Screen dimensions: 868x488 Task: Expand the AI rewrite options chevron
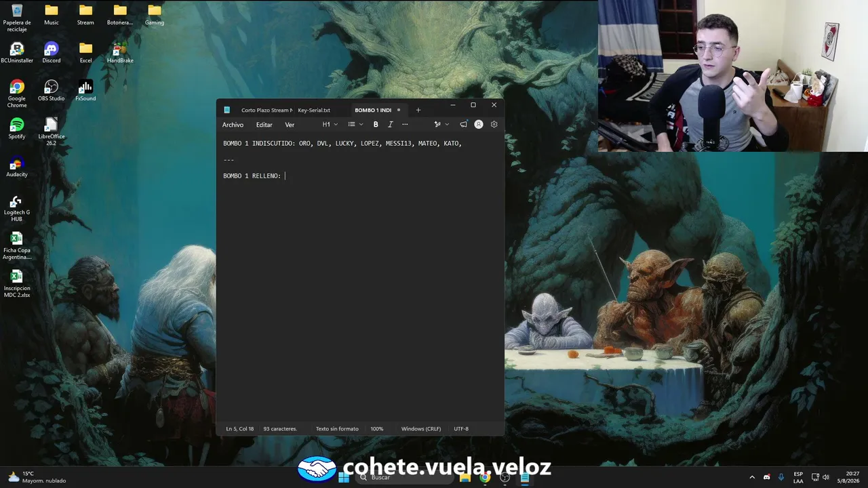(447, 125)
